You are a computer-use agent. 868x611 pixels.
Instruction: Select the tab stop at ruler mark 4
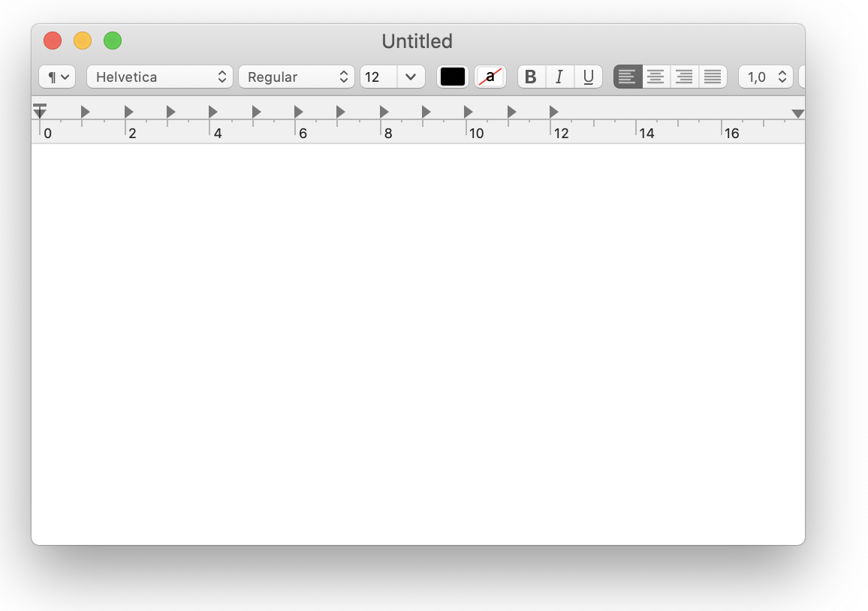(x=213, y=112)
